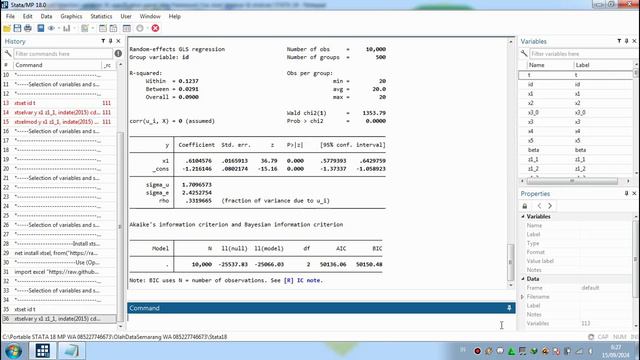640x360 pixels.
Task: Click the wrench icon in Variables panel
Action: point(524,53)
